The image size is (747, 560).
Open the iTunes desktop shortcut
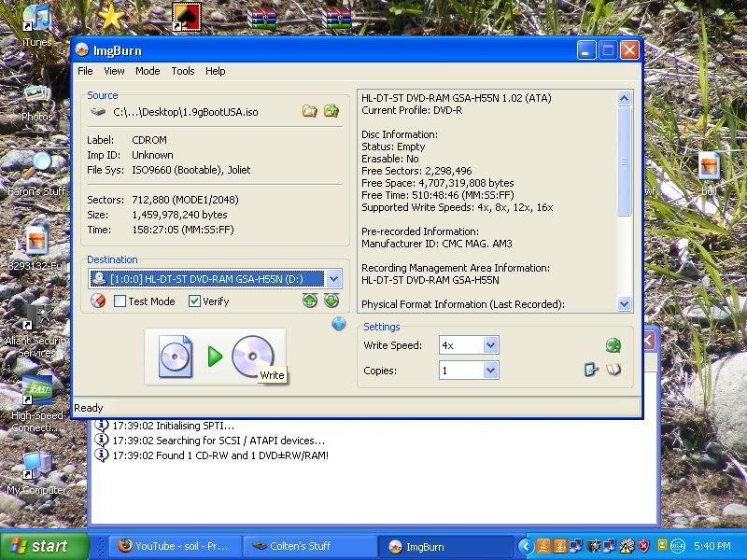click(x=36, y=26)
